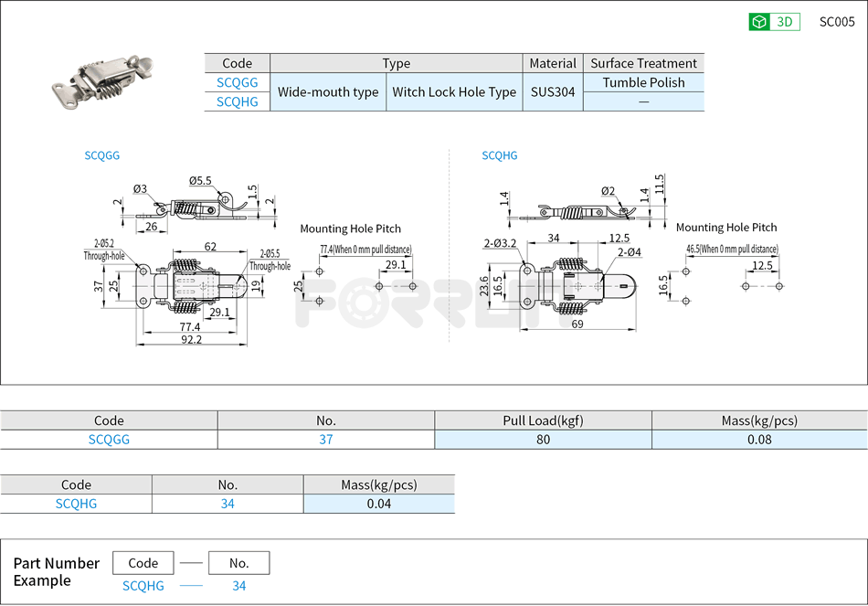This screenshot has height=606, width=868.
Task: Click No. 34 in the SCQHG mass table
Action: [228, 504]
